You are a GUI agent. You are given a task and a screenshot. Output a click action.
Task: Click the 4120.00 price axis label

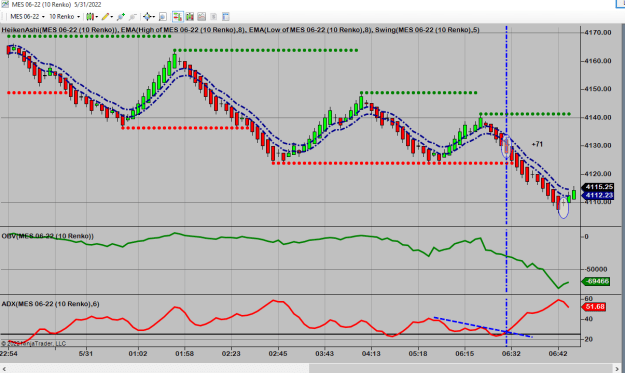point(597,174)
